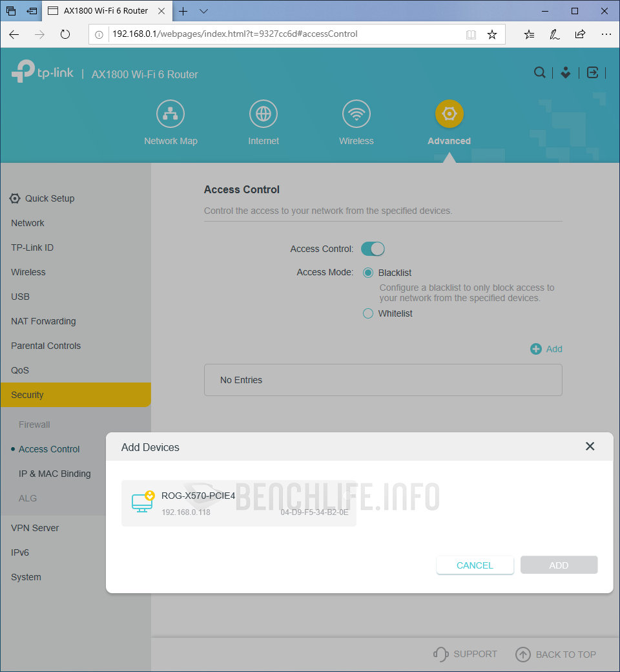Click the TP-Link ID icon in header

(x=566, y=72)
